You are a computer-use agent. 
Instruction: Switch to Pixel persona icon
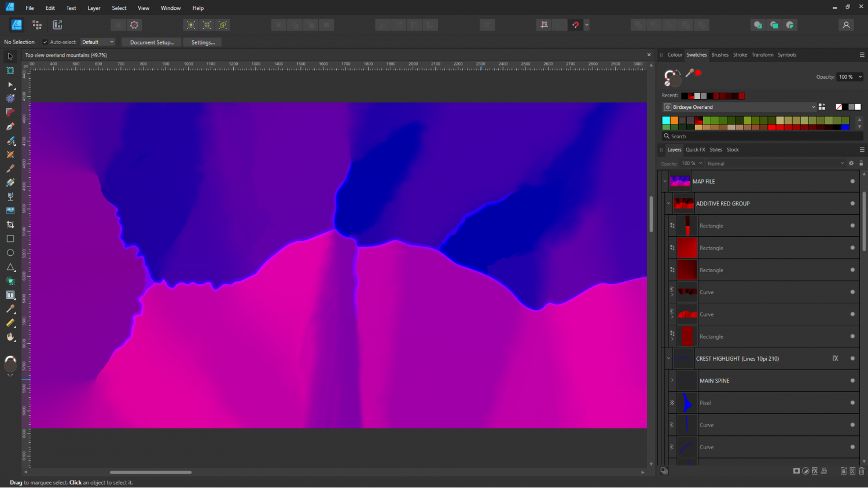[x=37, y=25]
